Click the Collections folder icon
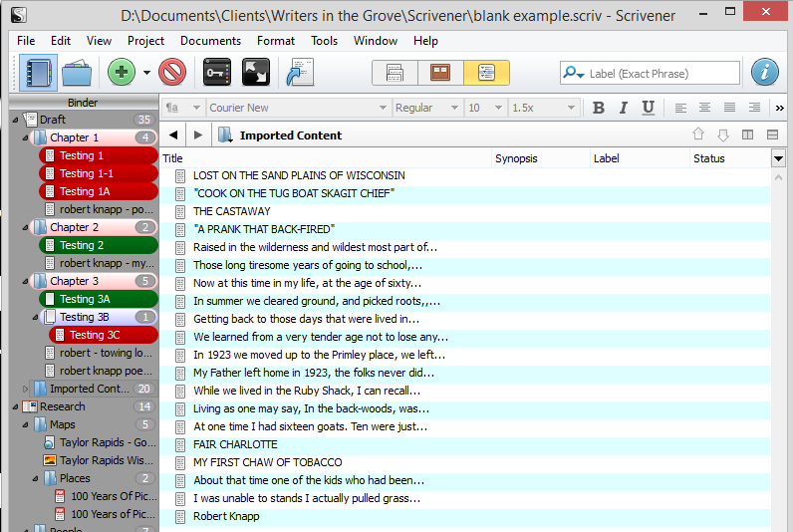This screenshot has height=532, width=793. 77,73
